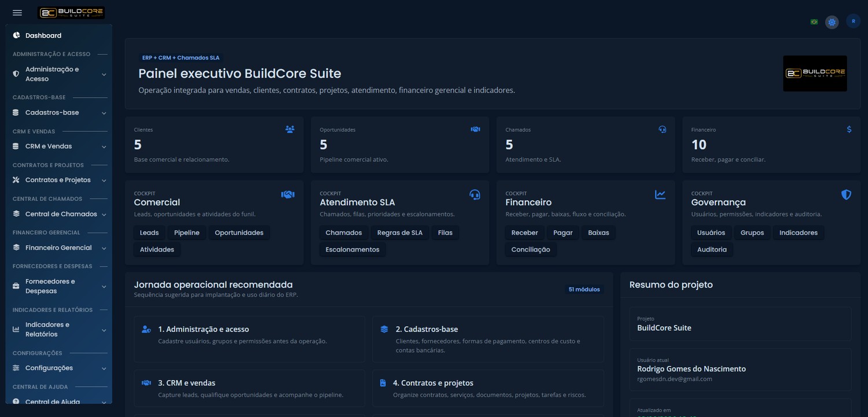Open the Escalonamentos button
The image size is (868, 417).
pos(352,249)
